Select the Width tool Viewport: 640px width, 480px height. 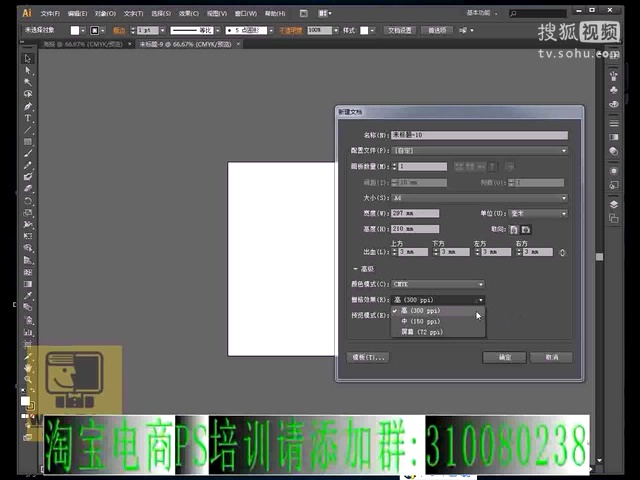(x=28, y=224)
